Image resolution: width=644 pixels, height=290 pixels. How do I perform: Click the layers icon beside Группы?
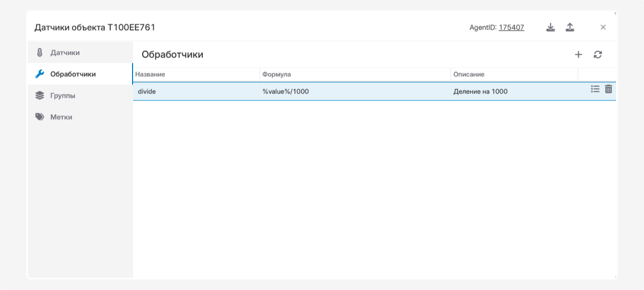coord(39,96)
